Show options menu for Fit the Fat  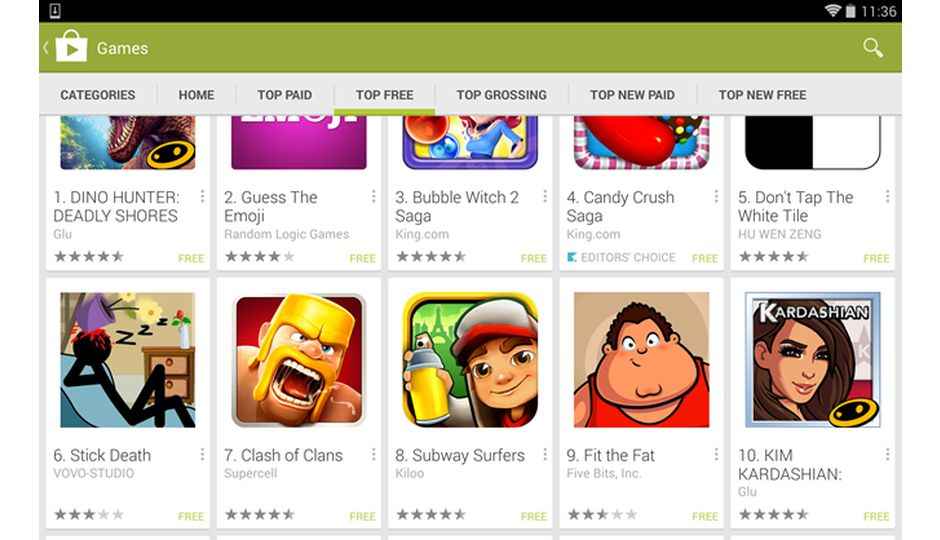[x=716, y=455]
